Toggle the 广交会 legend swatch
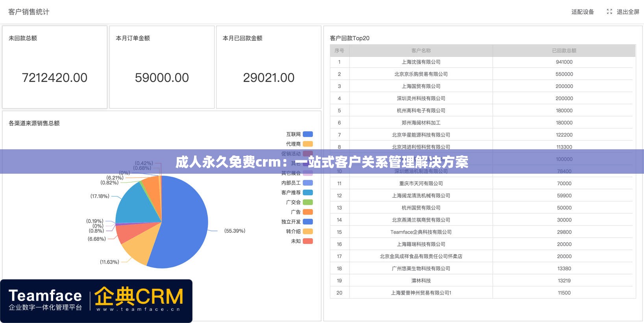 [308, 202]
